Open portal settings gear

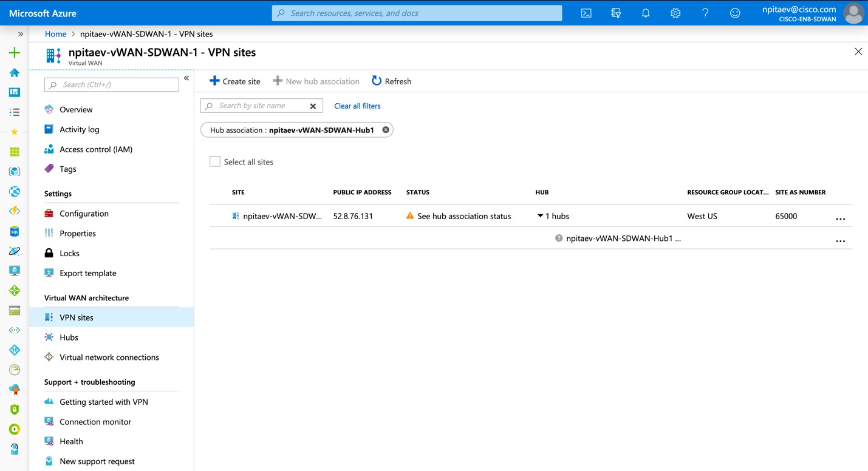coord(675,13)
